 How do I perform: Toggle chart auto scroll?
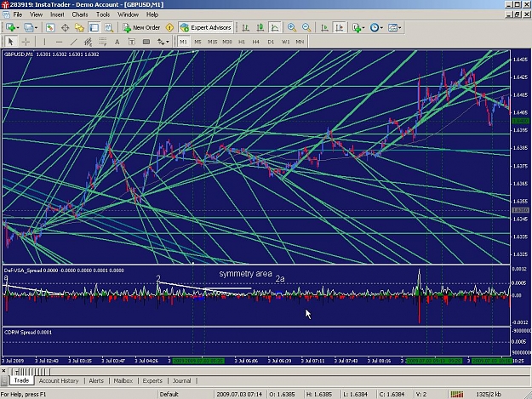click(x=324, y=28)
